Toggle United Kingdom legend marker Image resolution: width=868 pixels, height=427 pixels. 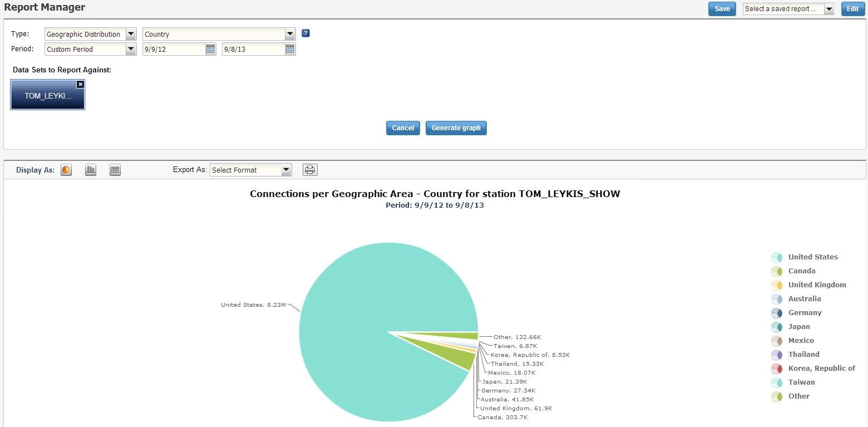[x=777, y=285]
